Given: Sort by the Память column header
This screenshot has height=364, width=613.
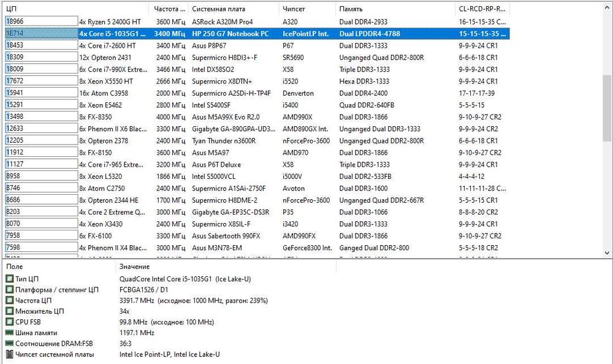Looking at the screenshot, I should [x=395, y=9].
